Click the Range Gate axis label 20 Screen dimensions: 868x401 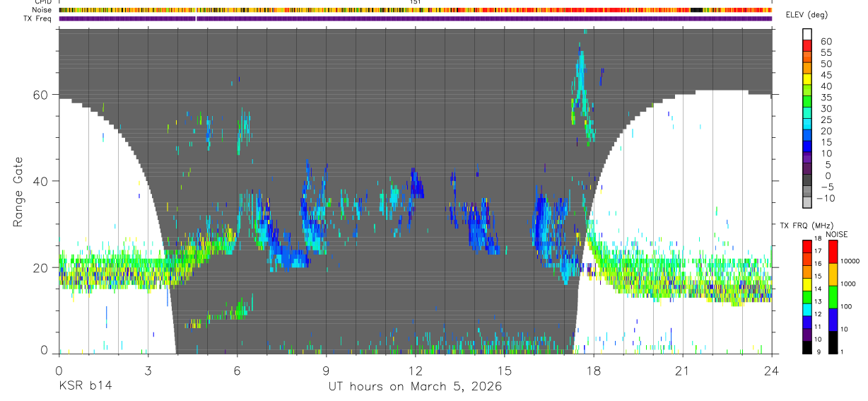pyautogui.click(x=42, y=267)
